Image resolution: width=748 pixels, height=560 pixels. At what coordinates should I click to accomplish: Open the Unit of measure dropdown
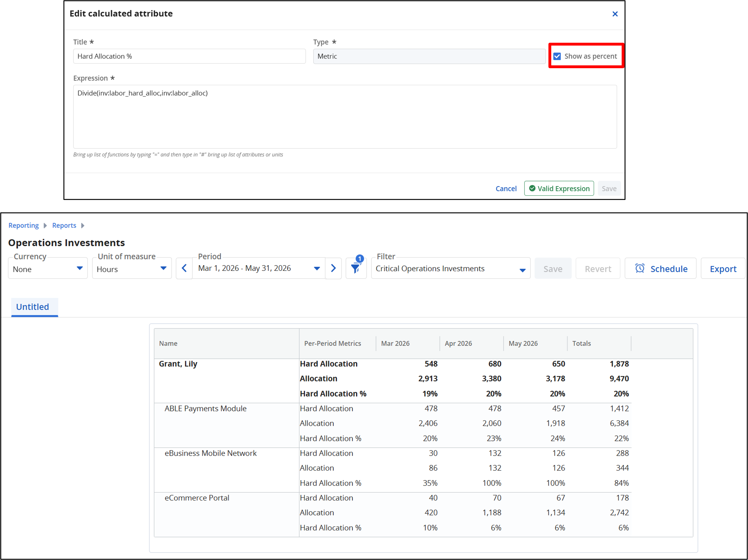[132, 268]
